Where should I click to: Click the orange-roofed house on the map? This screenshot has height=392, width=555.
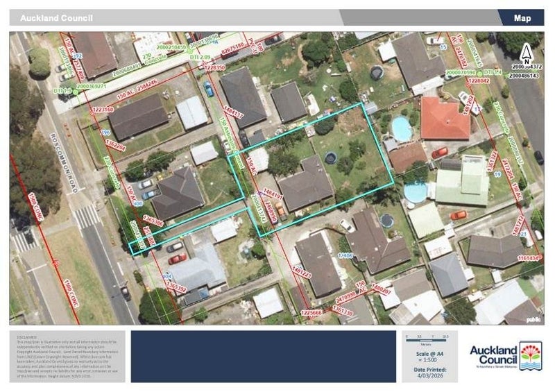(x=445, y=118)
